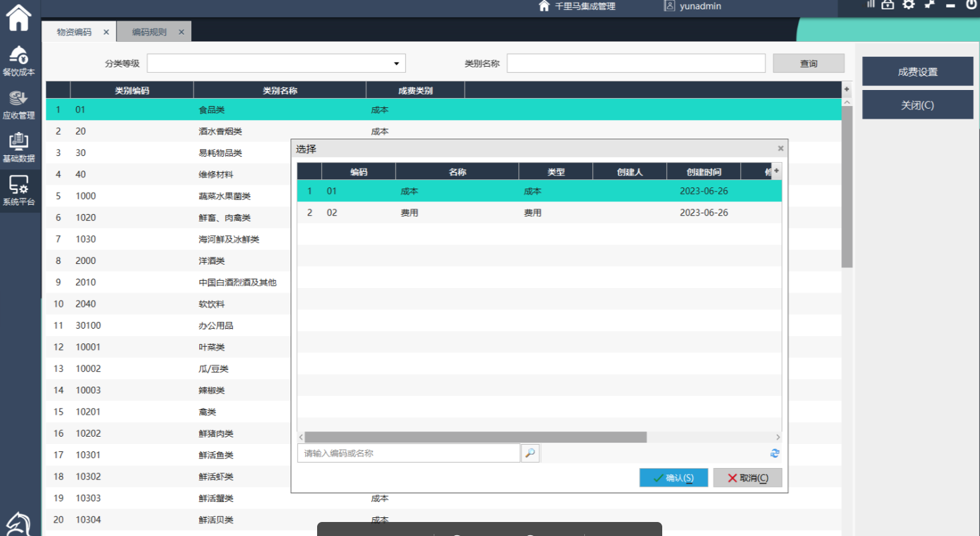Switch to the 编码规则 tab
The height and width of the screenshot is (536, 980).
tap(149, 32)
